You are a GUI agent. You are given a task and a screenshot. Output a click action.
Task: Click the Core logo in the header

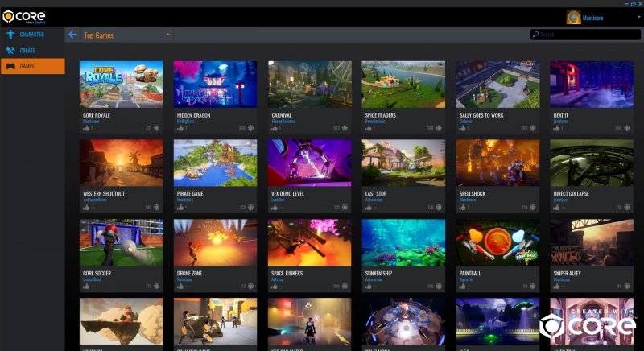tap(24, 16)
